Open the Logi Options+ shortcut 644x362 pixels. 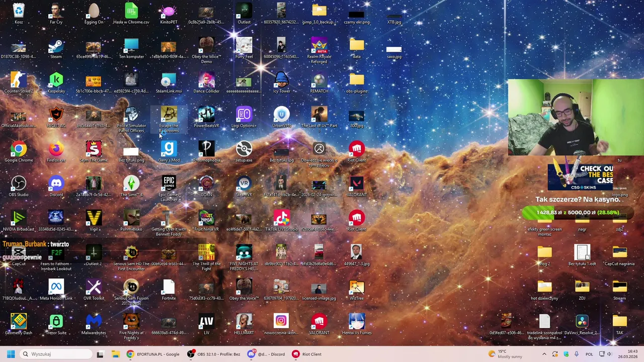click(244, 118)
